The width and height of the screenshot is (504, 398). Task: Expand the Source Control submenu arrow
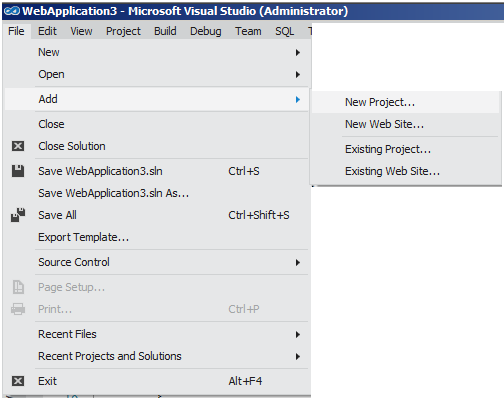tap(298, 262)
